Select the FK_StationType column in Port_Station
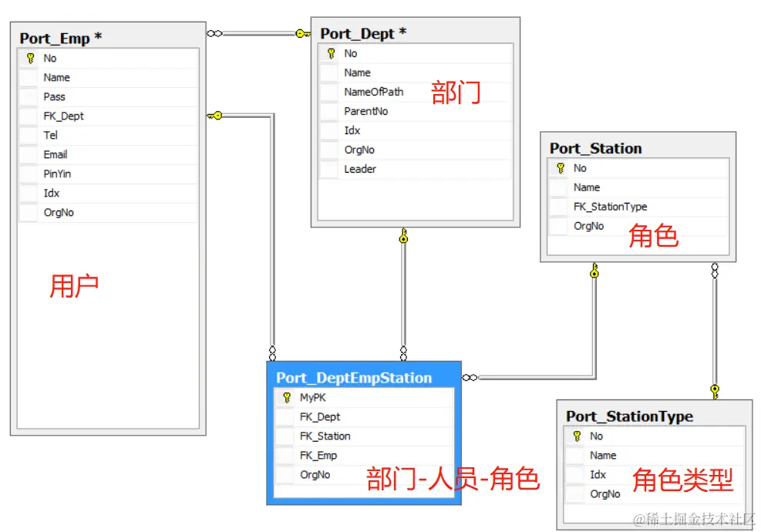The height and width of the screenshot is (532, 761). 638,207
